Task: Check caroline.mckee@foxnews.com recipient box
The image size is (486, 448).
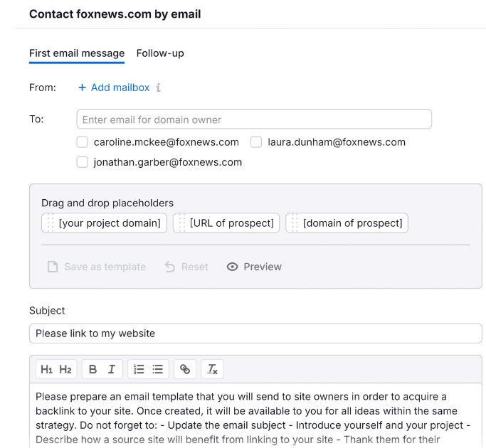Action: pos(83,142)
